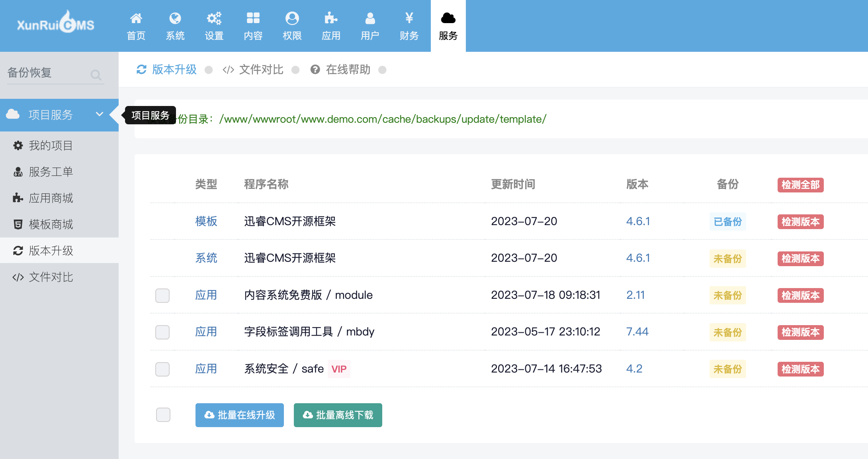
Task: Click the 模板 type link
Action: click(206, 221)
